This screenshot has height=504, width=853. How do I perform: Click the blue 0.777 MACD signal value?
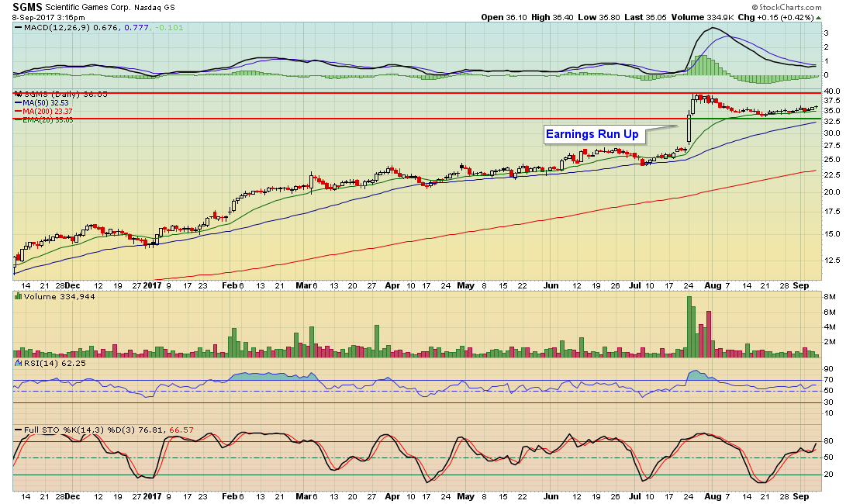point(136,27)
